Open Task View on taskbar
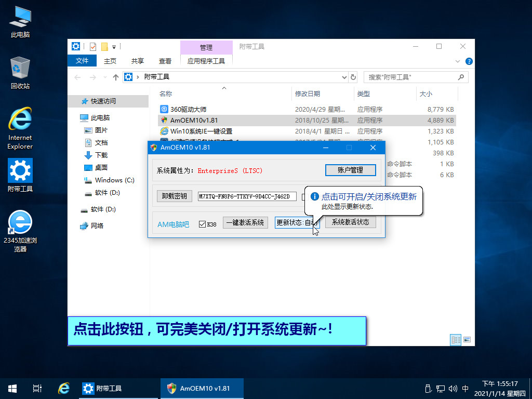The image size is (532, 399). click(x=37, y=389)
